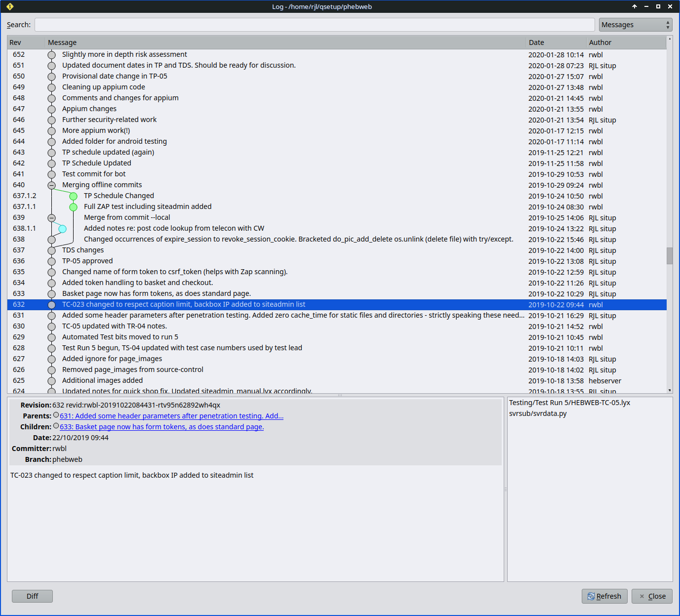
Task: Select 'Merge from commit --local' row
Action: coord(337,217)
